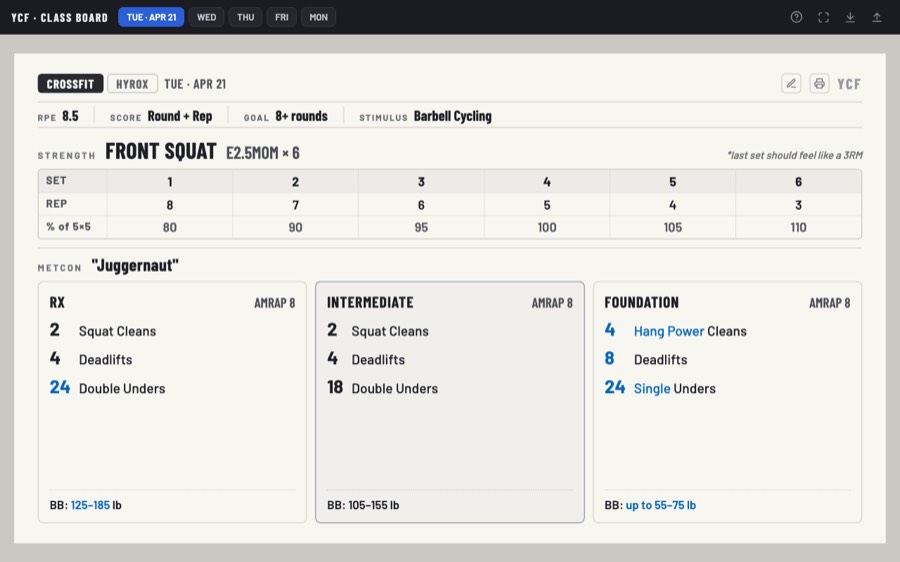
Task: Click the up to 55–75 lb link
Action: 661,505
